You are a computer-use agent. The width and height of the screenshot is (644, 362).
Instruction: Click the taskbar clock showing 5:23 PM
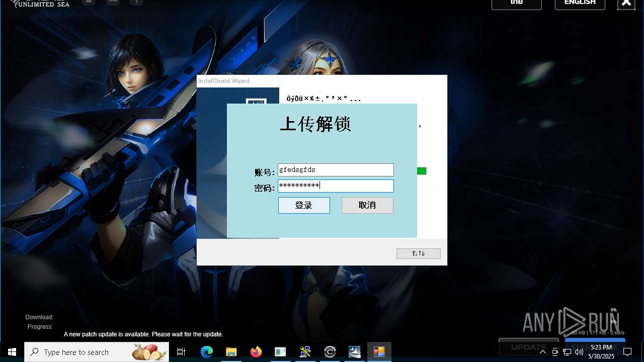coord(601,352)
